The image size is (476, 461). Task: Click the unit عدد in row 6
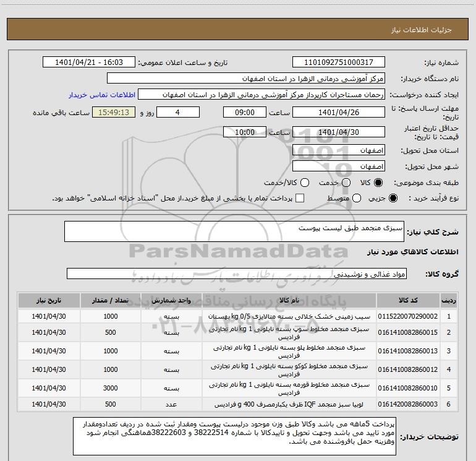[171, 405]
